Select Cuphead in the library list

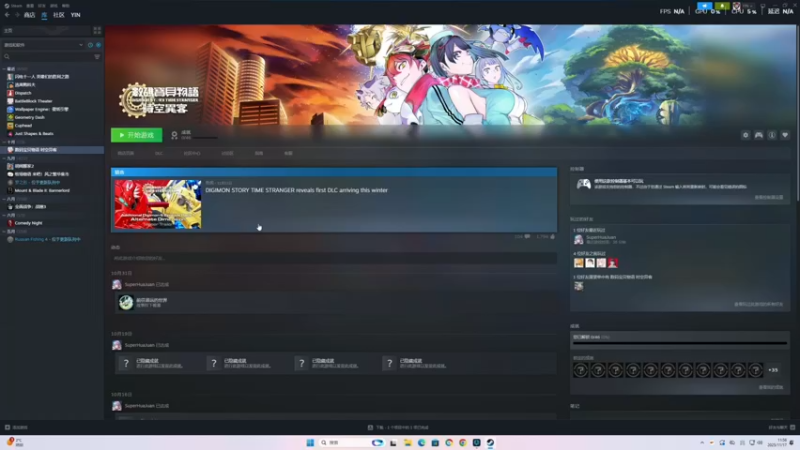pos(23,126)
